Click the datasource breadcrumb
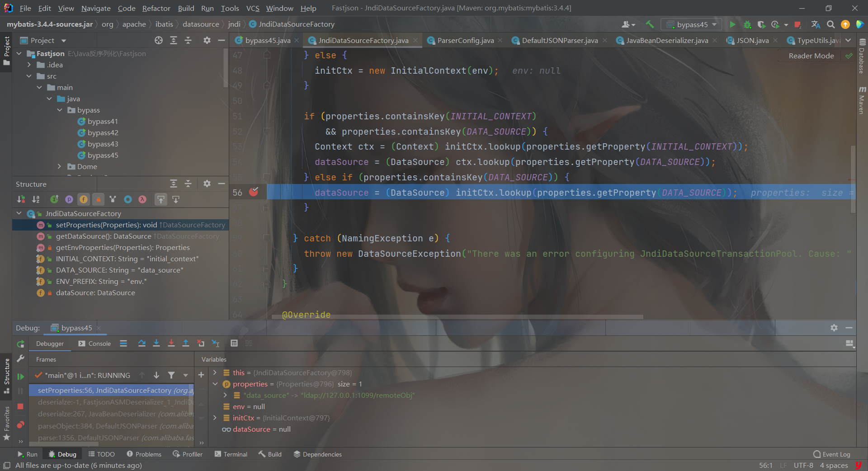The width and height of the screenshot is (868, 471). [201, 24]
